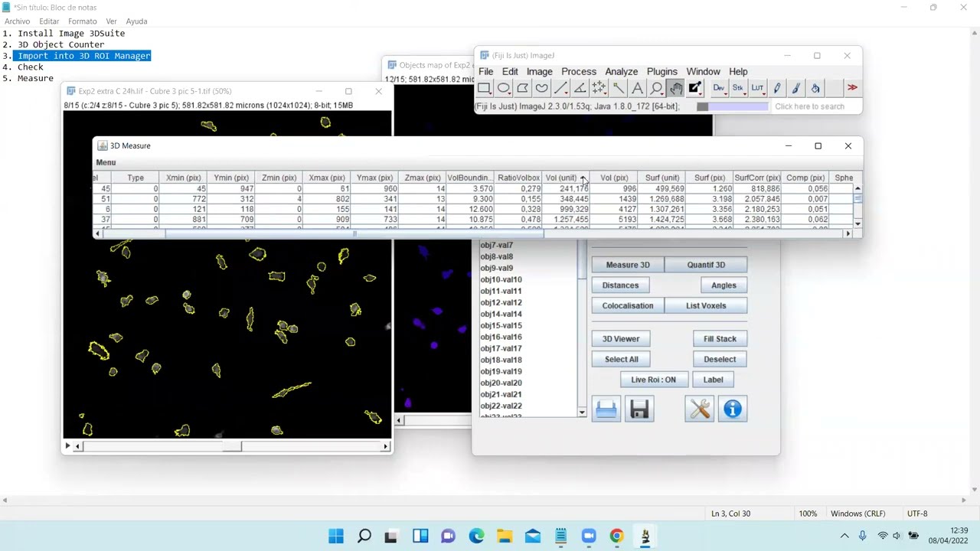Open the Process menu in ImageJ
The image size is (980, 551).
click(x=579, y=71)
